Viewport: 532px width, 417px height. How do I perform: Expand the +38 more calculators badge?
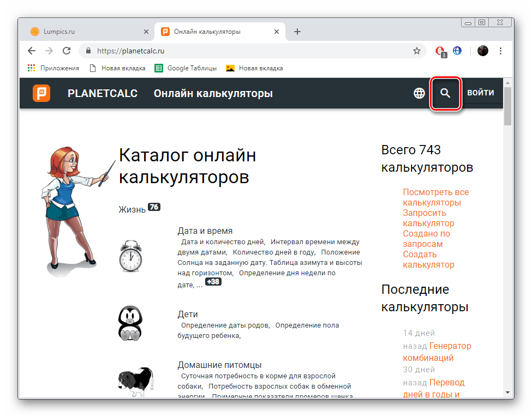[x=213, y=282]
